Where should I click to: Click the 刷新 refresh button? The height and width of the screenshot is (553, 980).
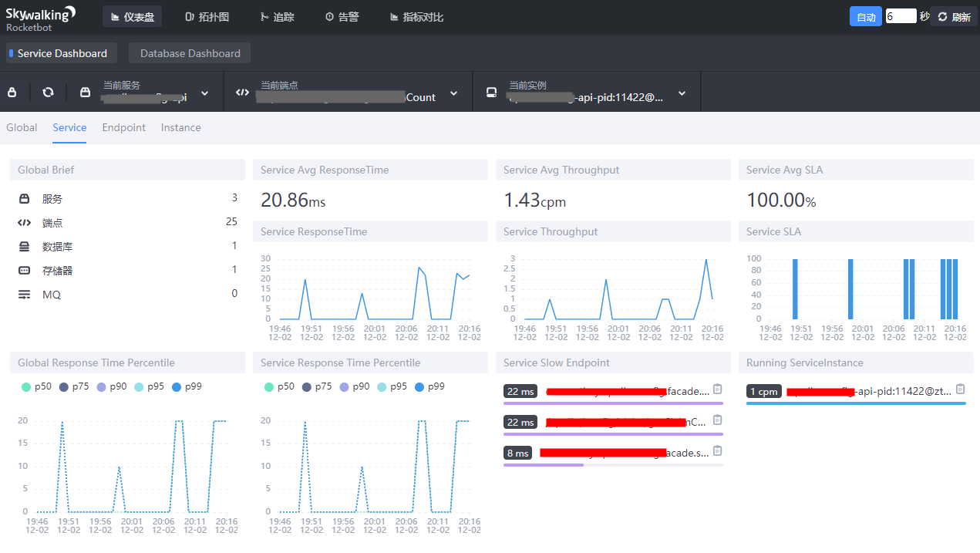954,17
